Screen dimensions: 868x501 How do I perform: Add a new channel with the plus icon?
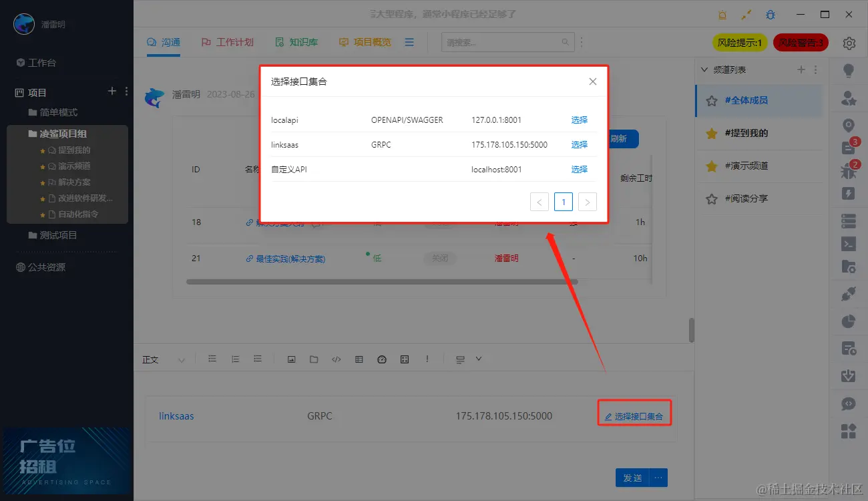pos(802,69)
